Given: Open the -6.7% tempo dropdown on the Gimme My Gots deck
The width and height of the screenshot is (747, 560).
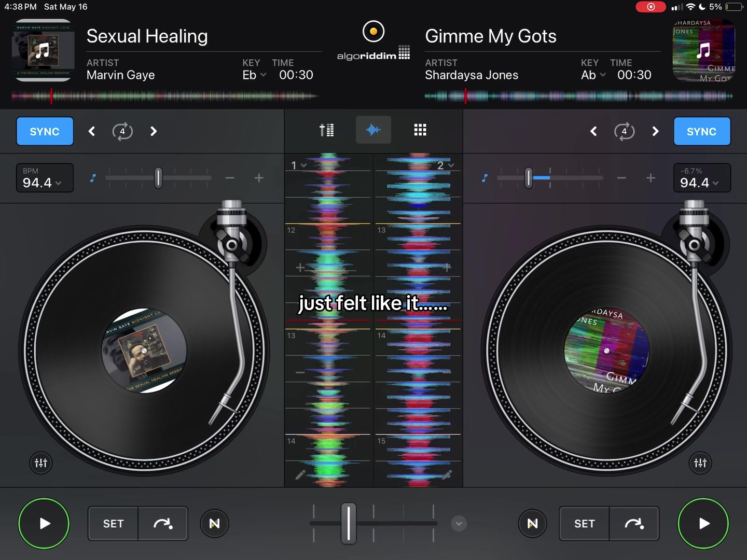Looking at the screenshot, I should (x=702, y=178).
